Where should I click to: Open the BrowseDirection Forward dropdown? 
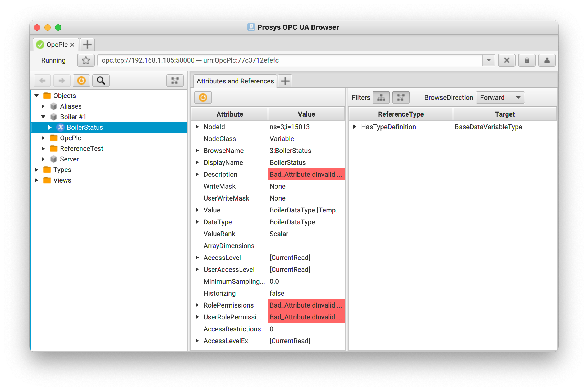500,97
